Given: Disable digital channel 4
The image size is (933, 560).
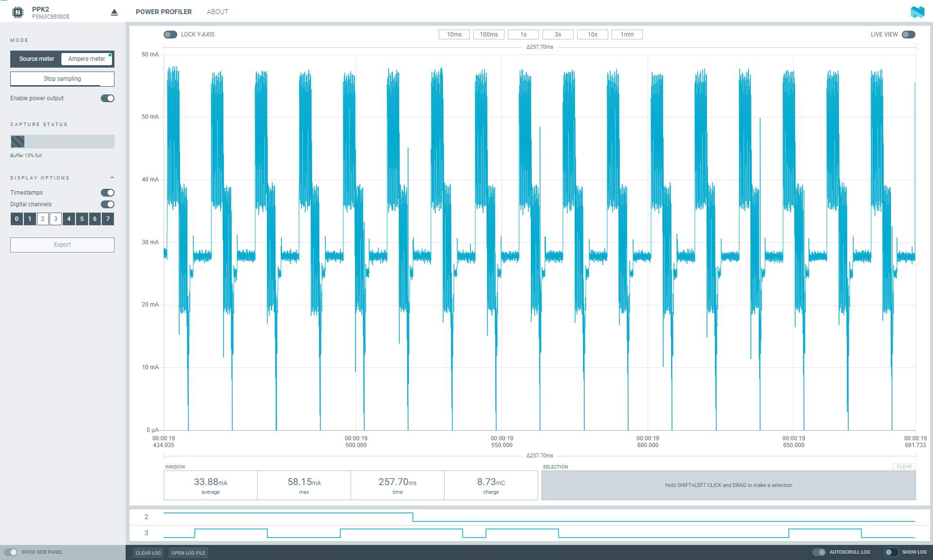Looking at the screenshot, I should pos(69,219).
